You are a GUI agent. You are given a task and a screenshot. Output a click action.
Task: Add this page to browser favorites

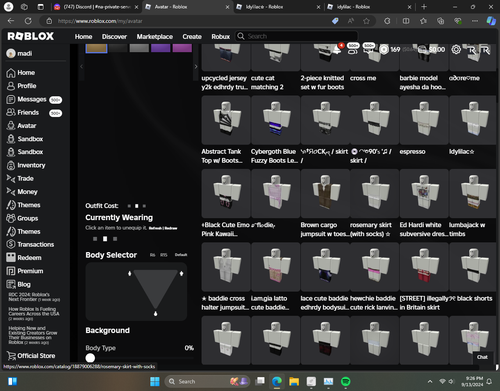pos(366,21)
